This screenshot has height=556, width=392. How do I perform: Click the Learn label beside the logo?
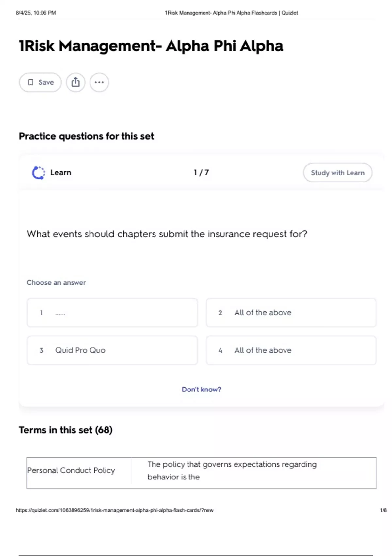[61, 173]
